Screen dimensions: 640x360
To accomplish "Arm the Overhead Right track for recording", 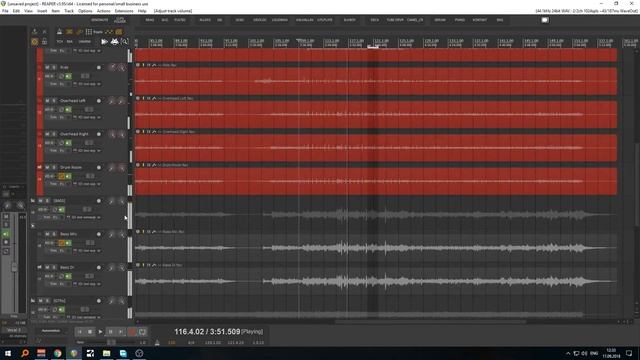I will pos(99,134).
